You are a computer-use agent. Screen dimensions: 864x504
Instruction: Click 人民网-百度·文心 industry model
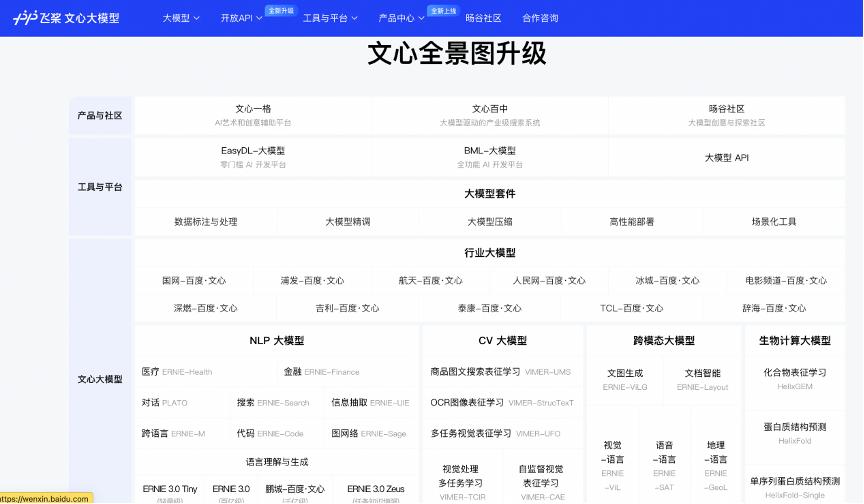(x=549, y=280)
